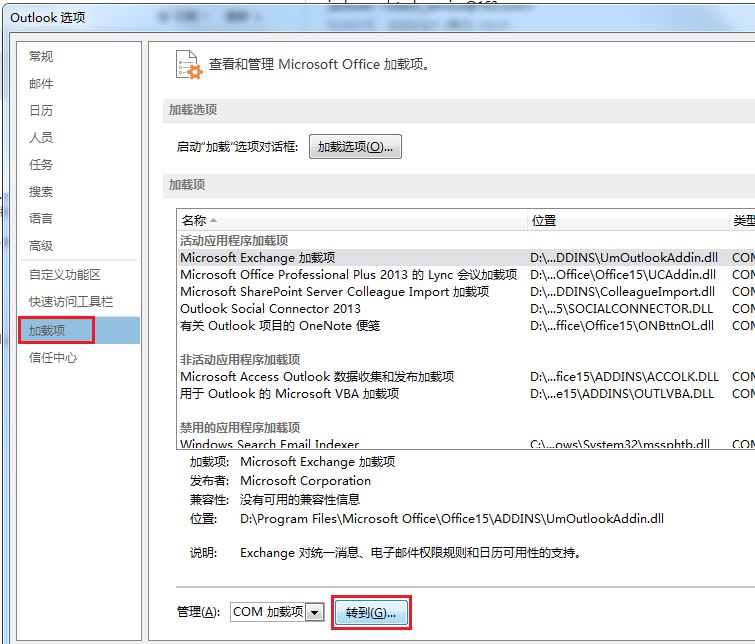Screen dimensions: 755x644
Task: Click the add-ins gear document icon
Action: point(189,65)
